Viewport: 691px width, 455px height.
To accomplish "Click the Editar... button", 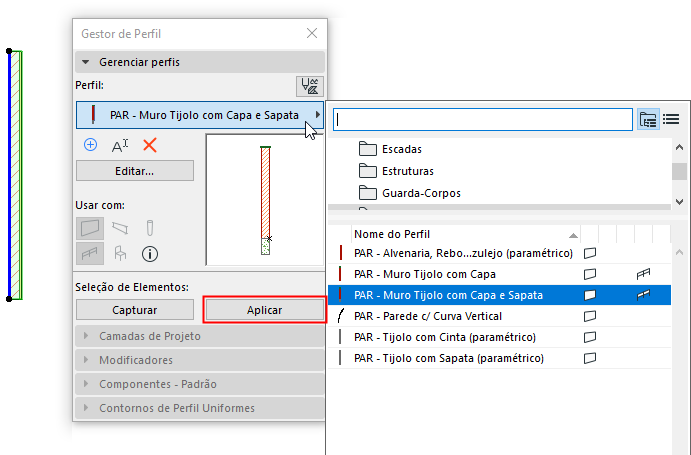I will tap(134, 171).
